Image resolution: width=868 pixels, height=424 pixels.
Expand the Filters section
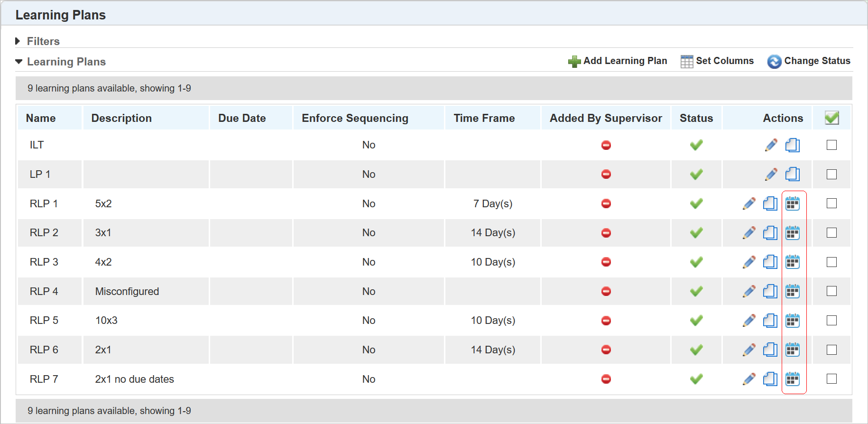coord(18,41)
